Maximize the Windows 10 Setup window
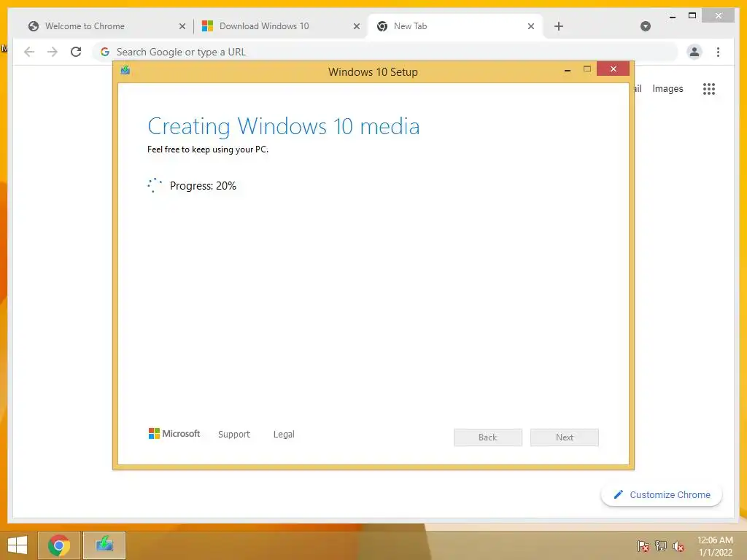The image size is (747, 560). (587, 69)
